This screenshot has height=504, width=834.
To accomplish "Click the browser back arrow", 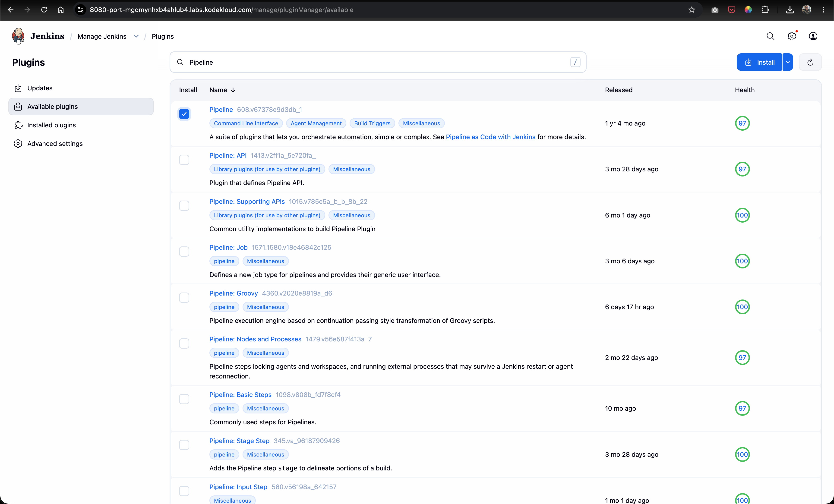I will tap(11, 10).
